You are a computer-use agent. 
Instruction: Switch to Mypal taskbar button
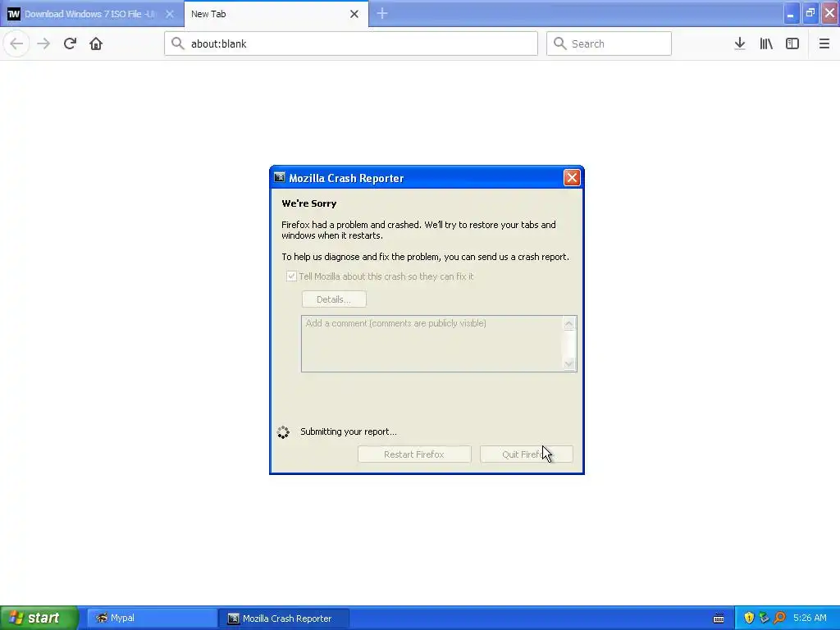pyautogui.click(x=152, y=619)
